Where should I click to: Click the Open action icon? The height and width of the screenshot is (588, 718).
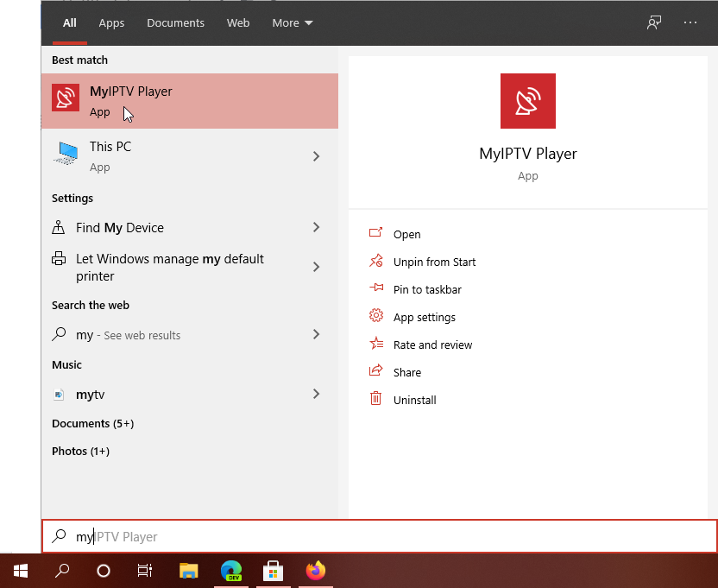[x=376, y=233]
